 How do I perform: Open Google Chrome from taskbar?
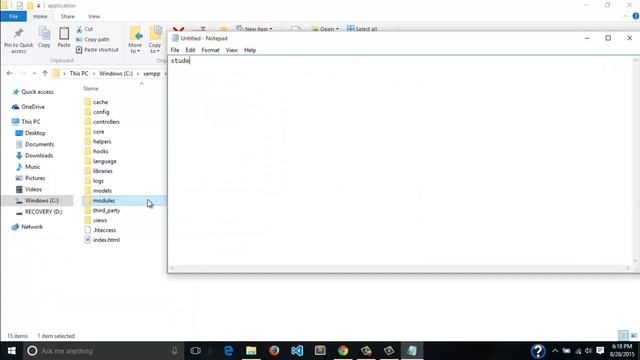click(343, 351)
